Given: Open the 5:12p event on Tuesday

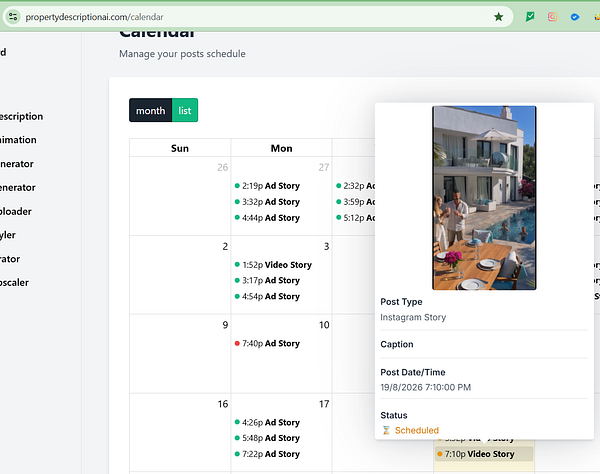Looking at the screenshot, I should tap(355, 218).
